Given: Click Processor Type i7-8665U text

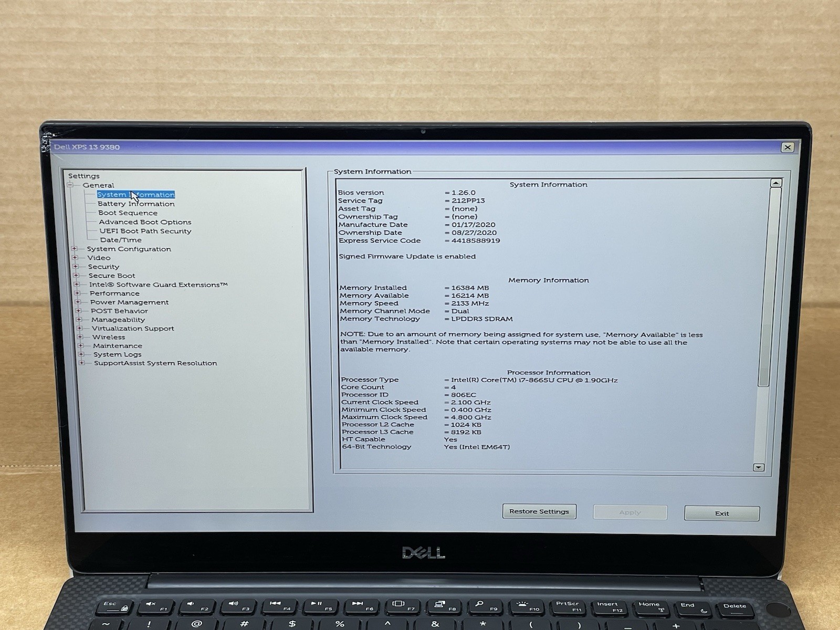Looking at the screenshot, I should pyautogui.click(x=534, y=380).
